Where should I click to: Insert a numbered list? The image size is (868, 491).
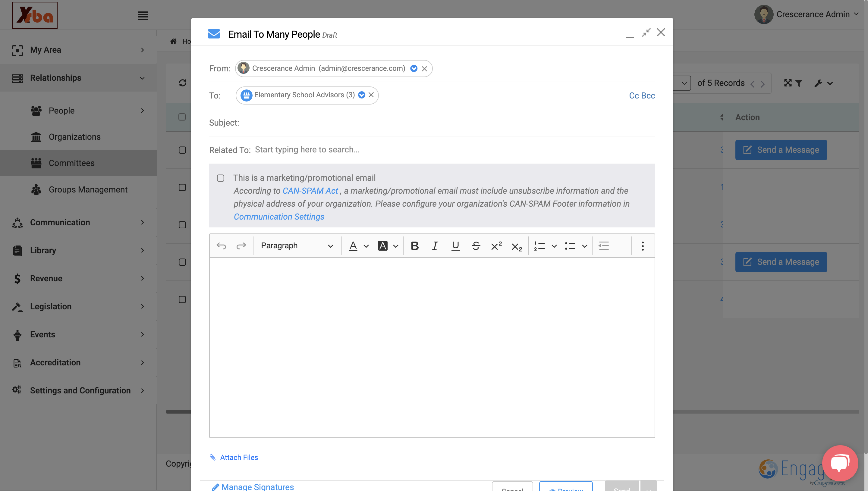click(539, 246)
